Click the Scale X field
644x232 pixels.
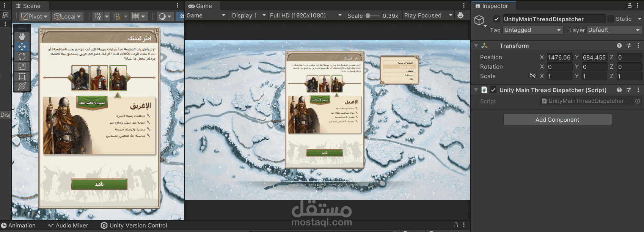[559, 76]
